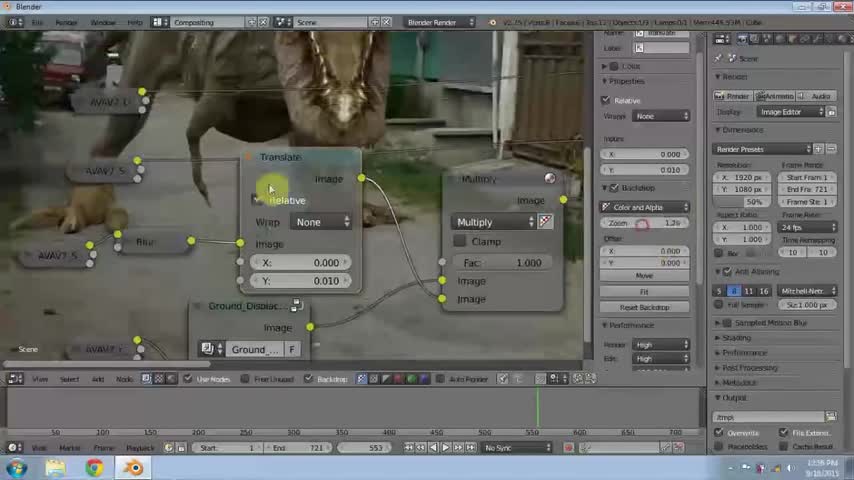Viewport: 854px width, 480px height.
Task: Open the Display Image Editor dropdown
Action: (x=790, y=112)
